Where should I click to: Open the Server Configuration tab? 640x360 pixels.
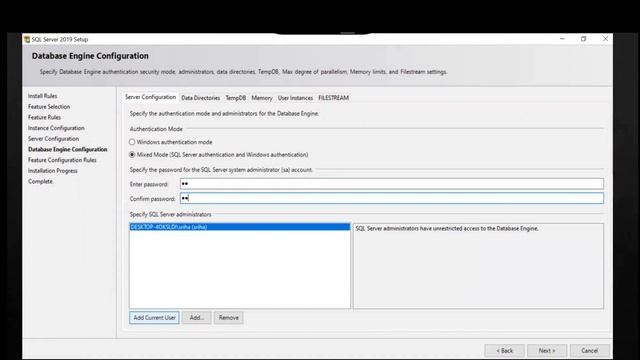pos(150,97)
